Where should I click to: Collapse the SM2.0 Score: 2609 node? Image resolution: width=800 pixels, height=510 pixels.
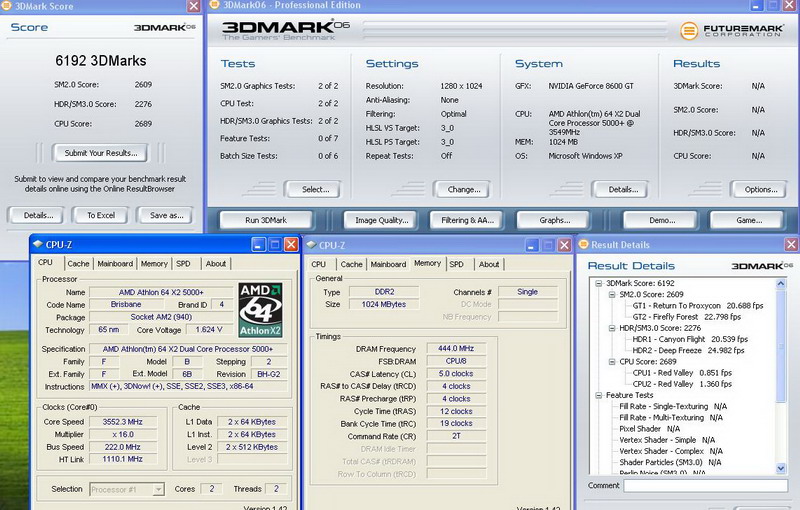[x=612, y=294]
